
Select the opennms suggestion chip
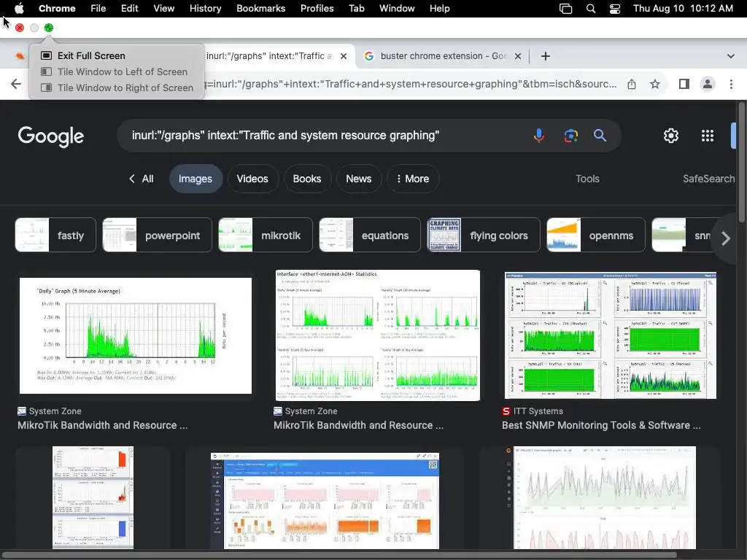point(596,236)
